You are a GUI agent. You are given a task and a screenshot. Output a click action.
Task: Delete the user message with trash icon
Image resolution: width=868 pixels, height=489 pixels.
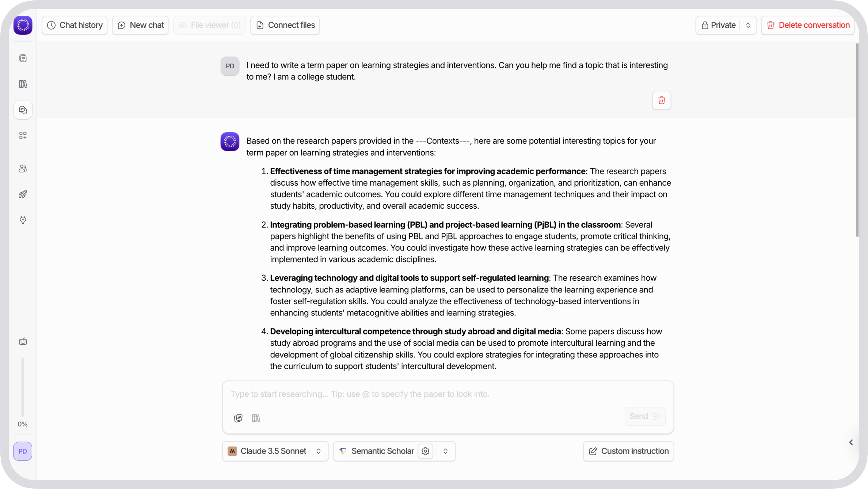pyautogui.click(x=661, y=101)
